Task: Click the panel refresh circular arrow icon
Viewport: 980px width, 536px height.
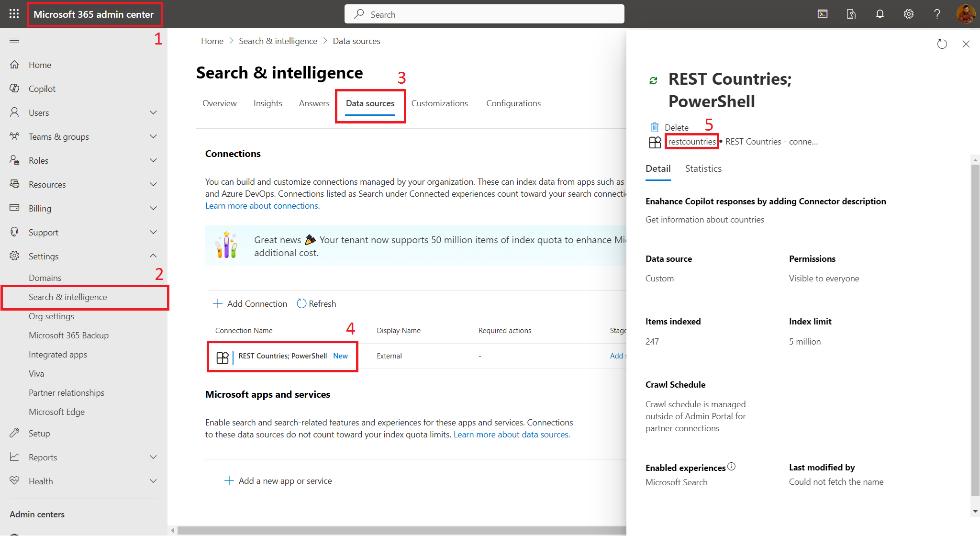Action: tap(942, 44)
